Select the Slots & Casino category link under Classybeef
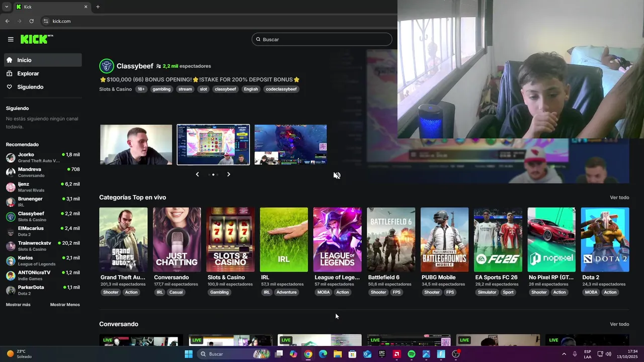644x362 pixels. pos(115,89)
